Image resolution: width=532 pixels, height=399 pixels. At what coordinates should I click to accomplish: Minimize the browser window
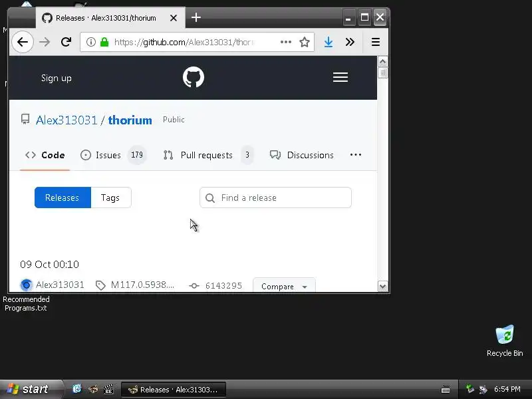(348, 17)
